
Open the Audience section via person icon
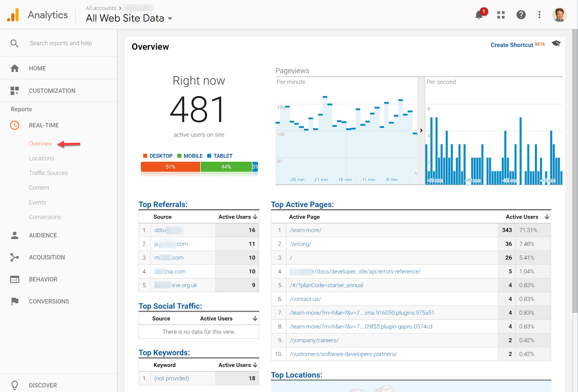point(14,235)
